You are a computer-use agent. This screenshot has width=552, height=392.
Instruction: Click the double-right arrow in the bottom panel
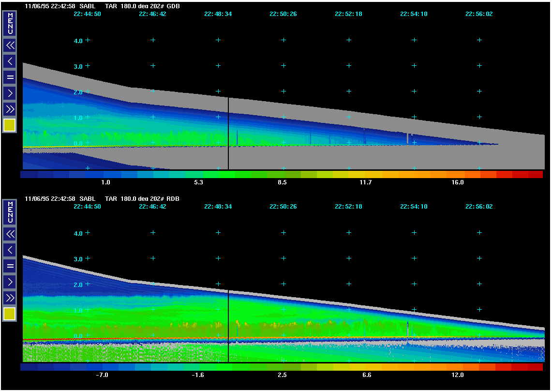pos(10,297)
